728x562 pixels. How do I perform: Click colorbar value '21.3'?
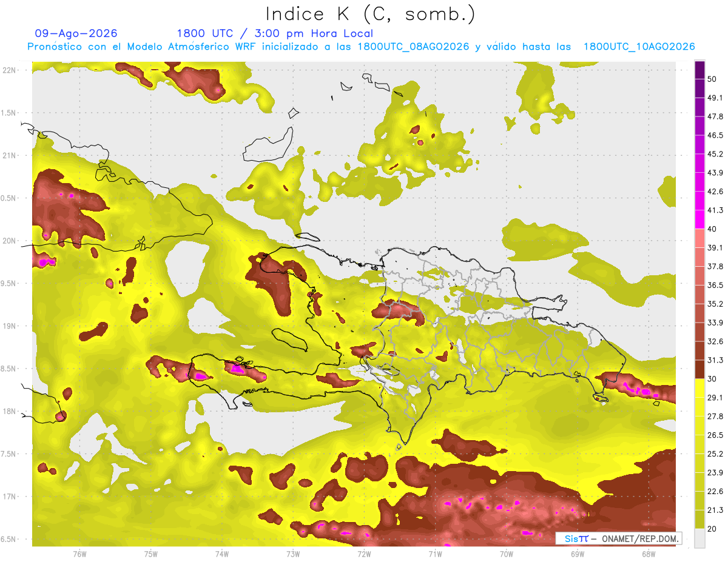coord(715,510)
